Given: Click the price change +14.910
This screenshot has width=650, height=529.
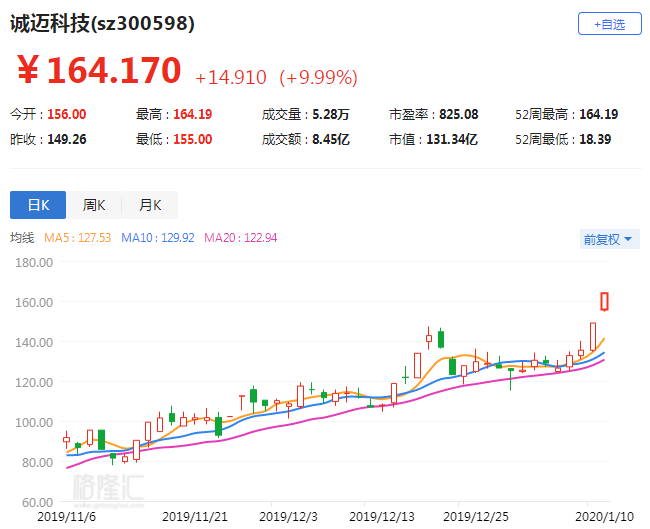Looking at the screenshot, I should 231,78.
